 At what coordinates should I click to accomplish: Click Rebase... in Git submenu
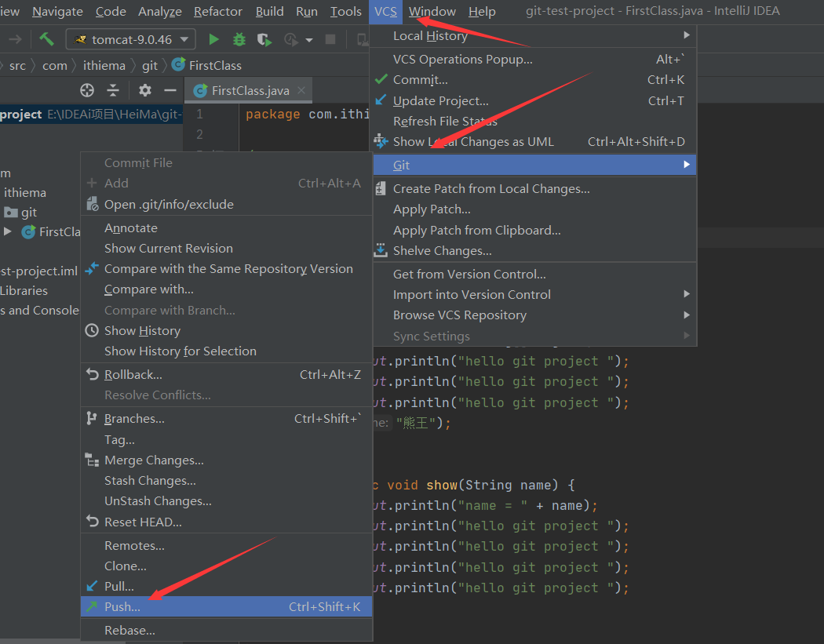(x=227, y=631)
